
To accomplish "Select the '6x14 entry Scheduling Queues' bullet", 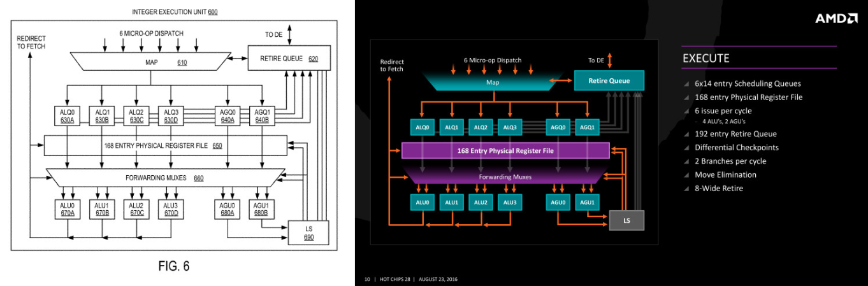I will (748, 83).
